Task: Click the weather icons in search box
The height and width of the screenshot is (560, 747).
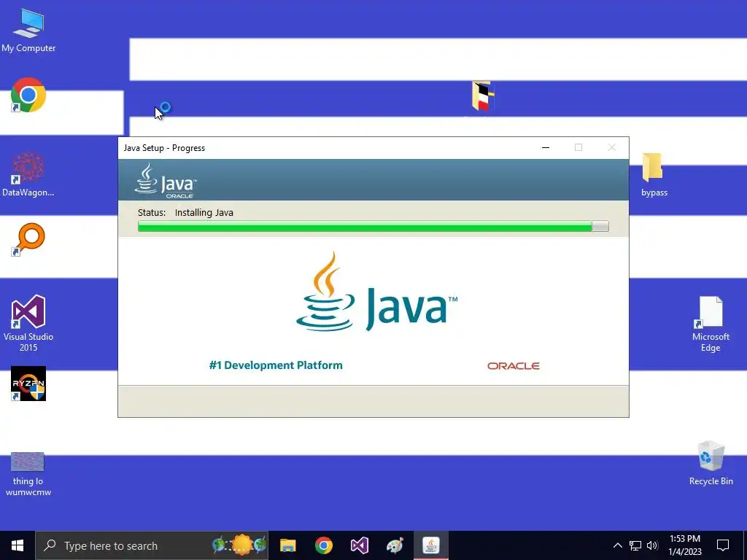Action: tap(240, 545)
